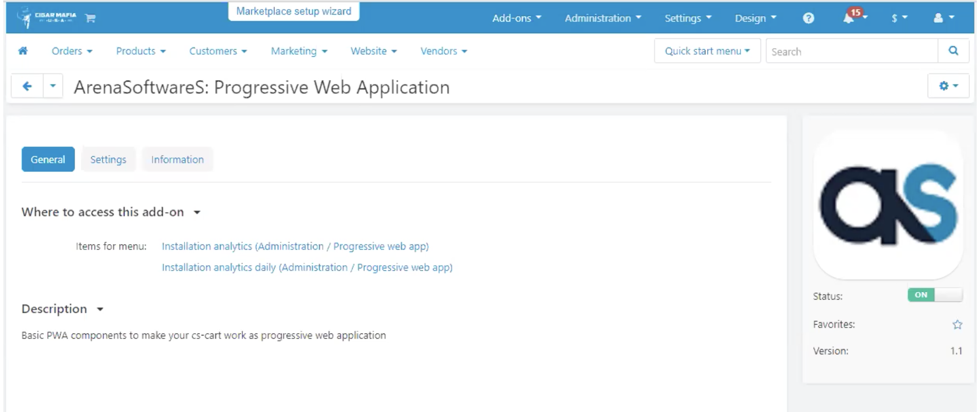The width and height of the screenshot is (980, 412).
Task: Click the Basic PWA components description text
Action: tap(204, 335)
